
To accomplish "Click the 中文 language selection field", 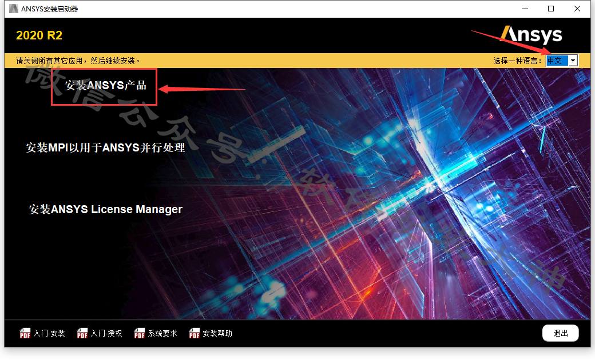I will (557, 61).
